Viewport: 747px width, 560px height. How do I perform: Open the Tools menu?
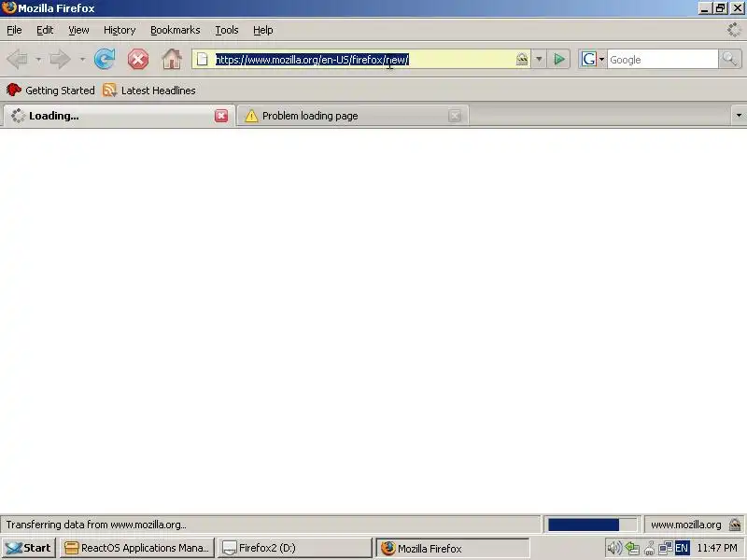coord(227,30)
